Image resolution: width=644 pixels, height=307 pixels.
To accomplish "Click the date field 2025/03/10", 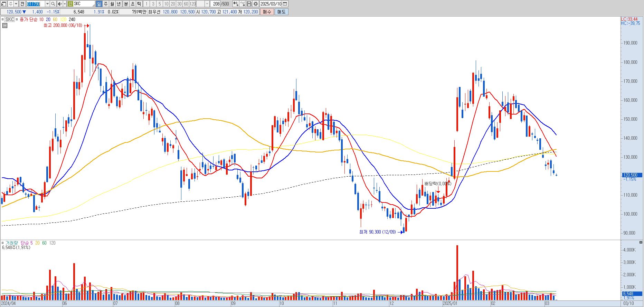I will [271, 4].
